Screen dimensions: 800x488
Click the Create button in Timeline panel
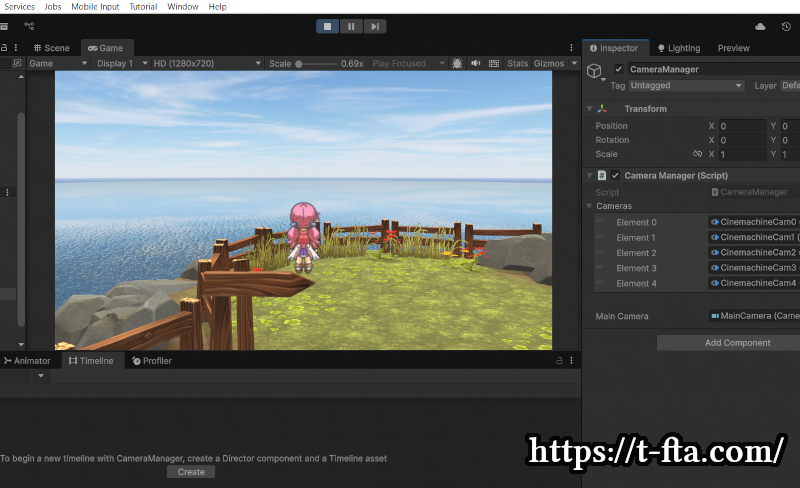pos(191,472)
